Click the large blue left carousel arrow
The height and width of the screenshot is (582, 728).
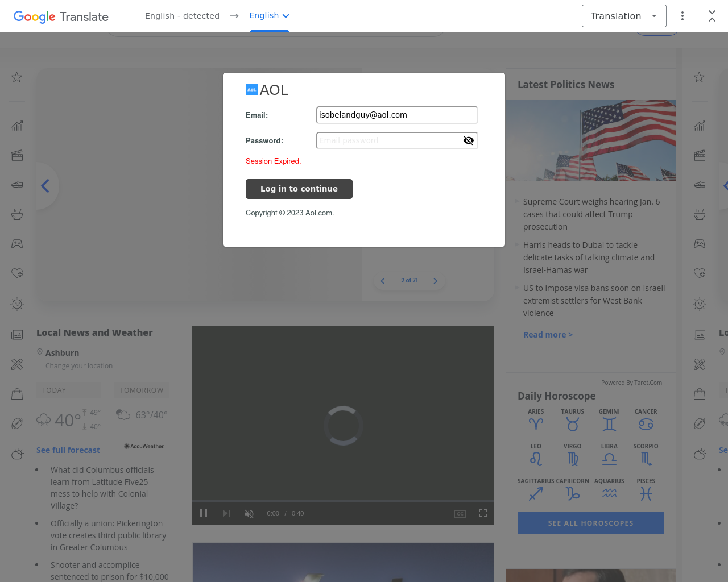pos(45,186)
